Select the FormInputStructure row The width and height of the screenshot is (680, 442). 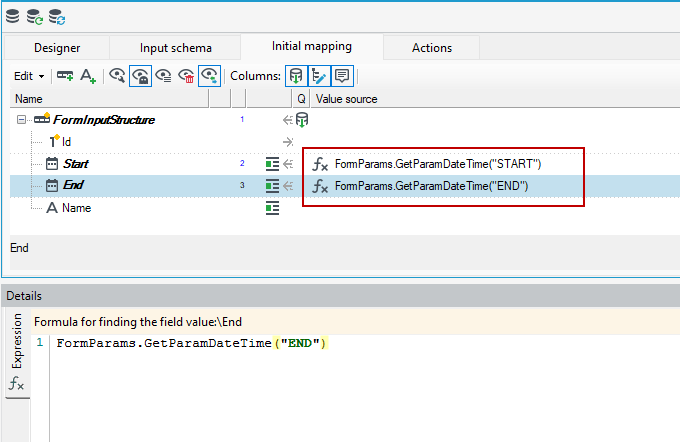coord(345,120)
